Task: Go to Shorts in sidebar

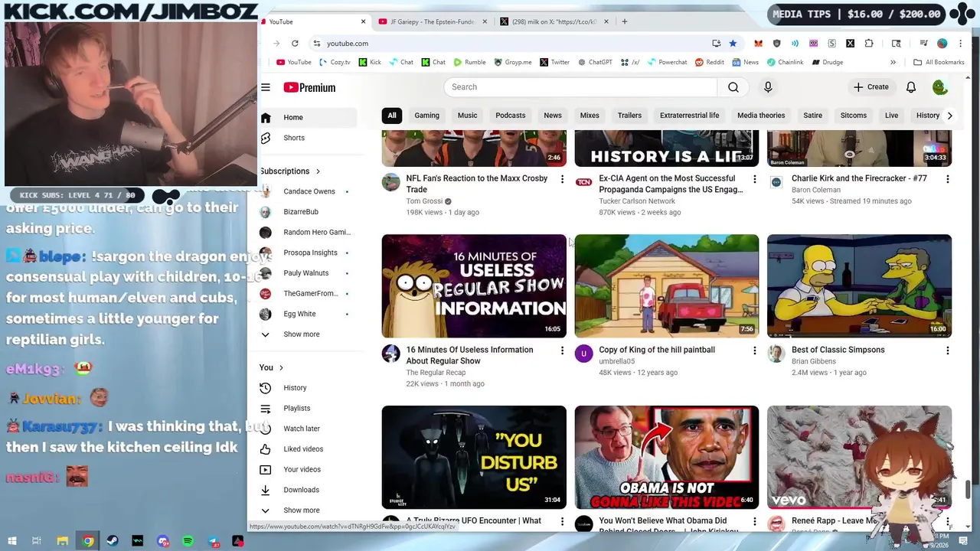Action: pos(308,138)
